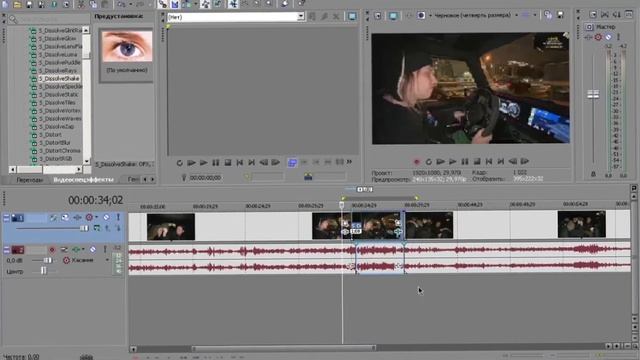Select the Normal Edit tool in toolbar
The image size is (640, 360).
(x=233, y=4)
